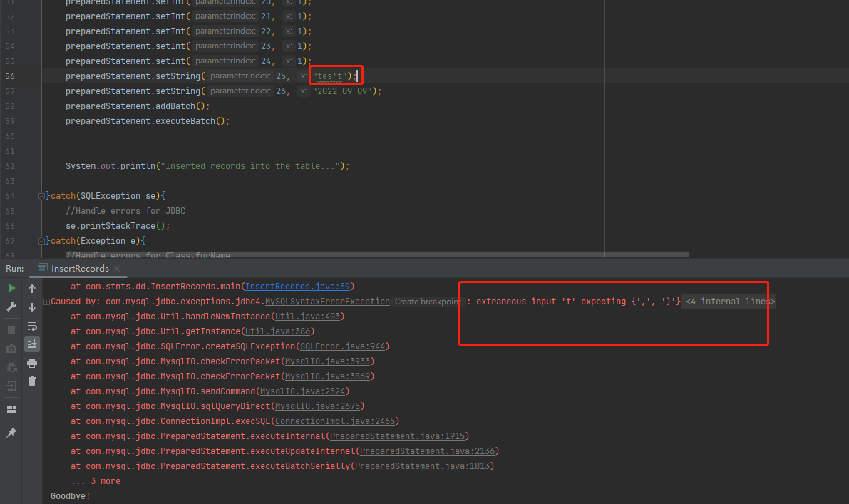The image size is (849, 504).
Task: Navigate up the stack trace with up arrow
Action: point(32,289)
